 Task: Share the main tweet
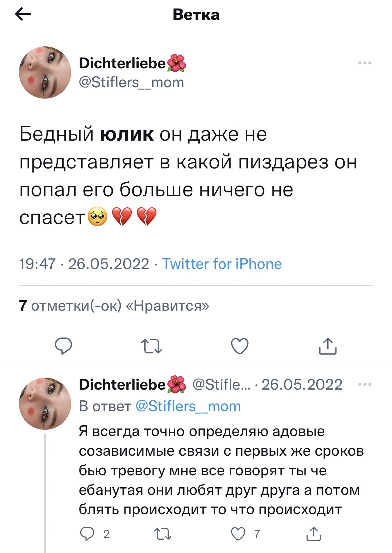(x=328, y=346)
